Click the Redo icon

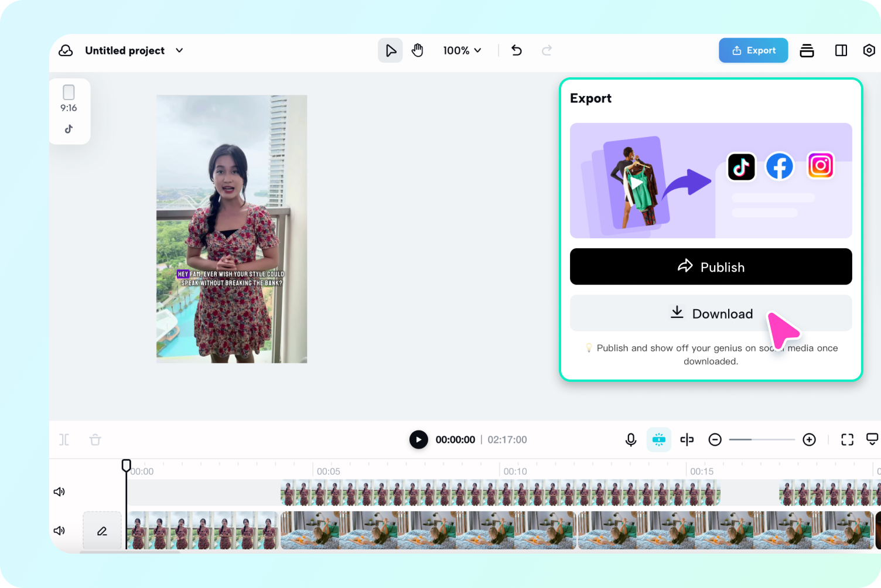pos(547,50)
